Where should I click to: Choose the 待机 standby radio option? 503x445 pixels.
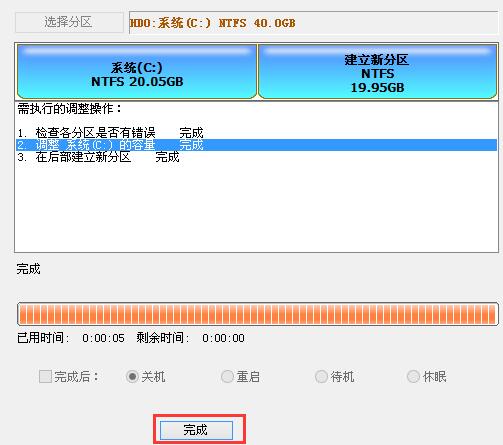click(x=321, y=377)
